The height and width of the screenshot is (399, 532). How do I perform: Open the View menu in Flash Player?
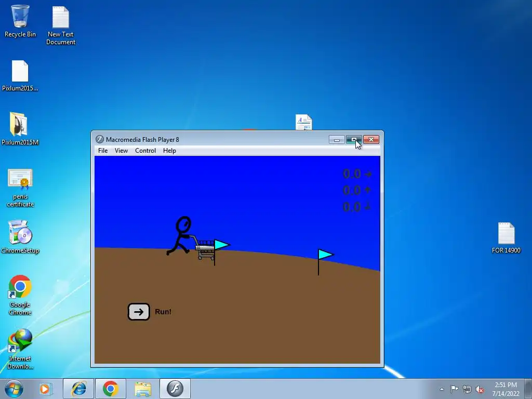pos(121,151)
